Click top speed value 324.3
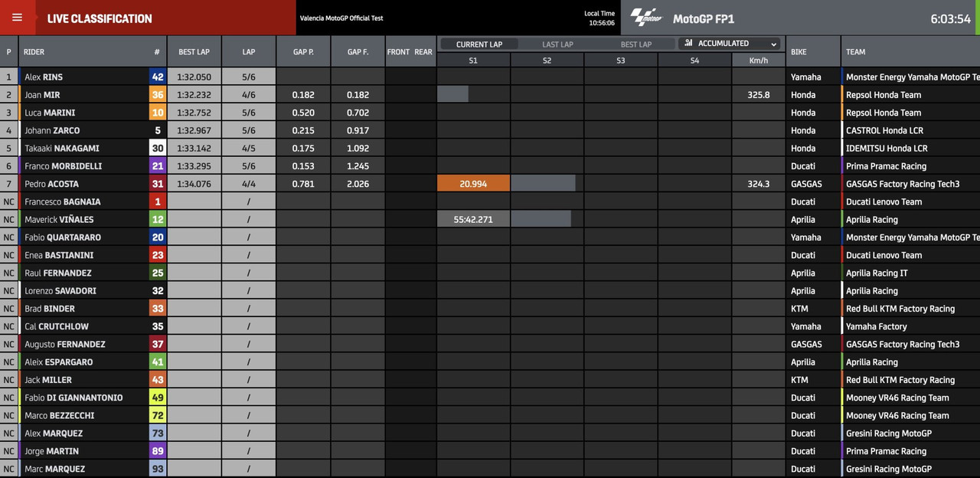The image size is (980, 478). (x=759, y=184)
